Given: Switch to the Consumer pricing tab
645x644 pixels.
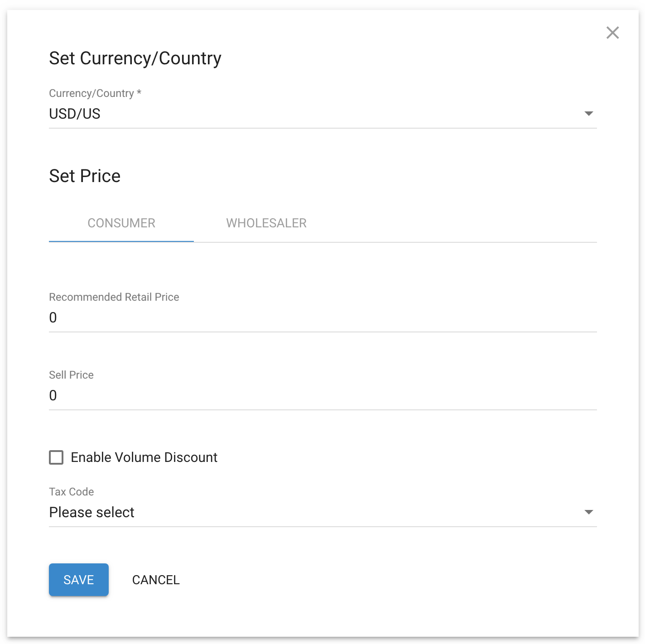Looking at the screenshot, I should [121, 223].
